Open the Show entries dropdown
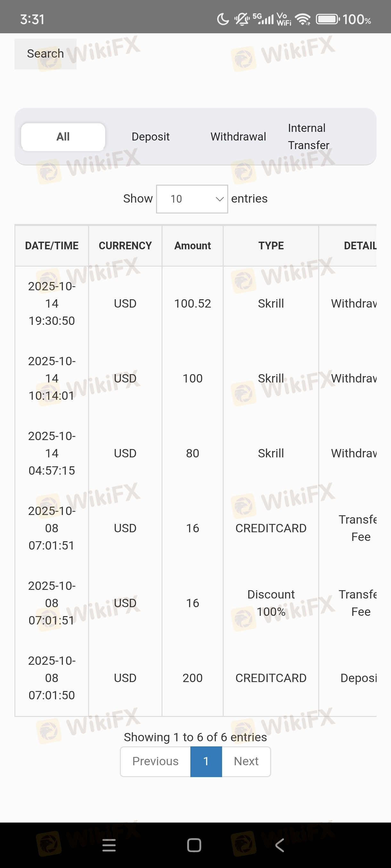 click(192, 199)
